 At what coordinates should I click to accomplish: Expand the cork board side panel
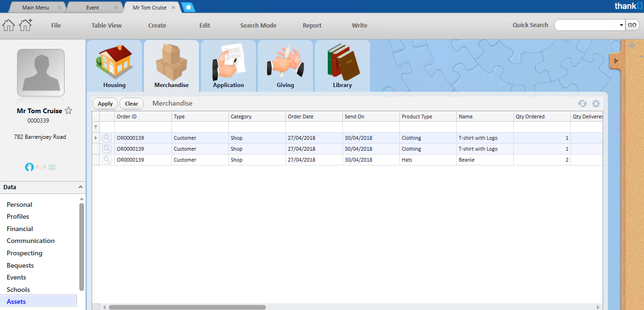[x=616, y=61]
